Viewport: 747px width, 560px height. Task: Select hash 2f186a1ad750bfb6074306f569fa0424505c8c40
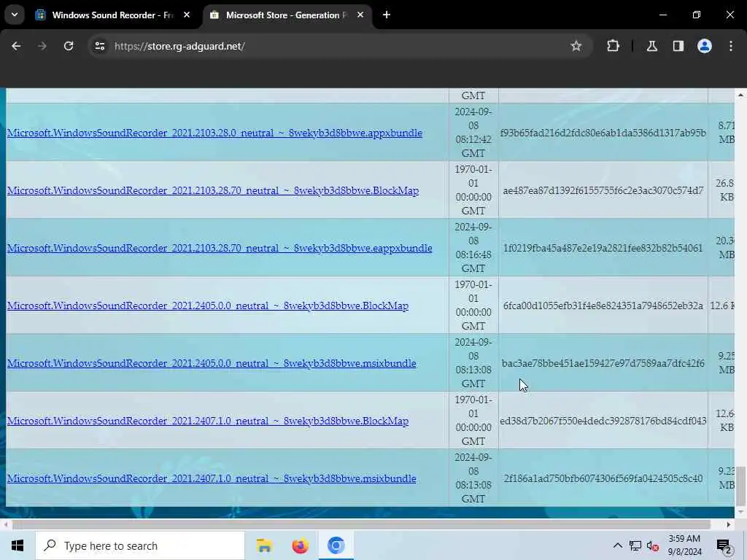click(603, 478)
